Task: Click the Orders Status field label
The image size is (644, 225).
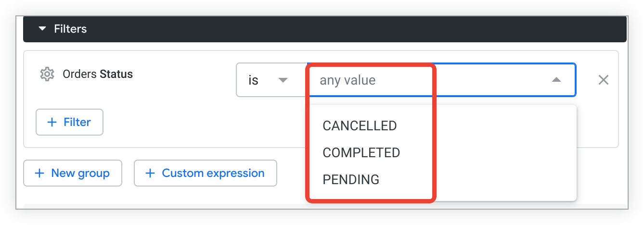Action: click(98, 75)
